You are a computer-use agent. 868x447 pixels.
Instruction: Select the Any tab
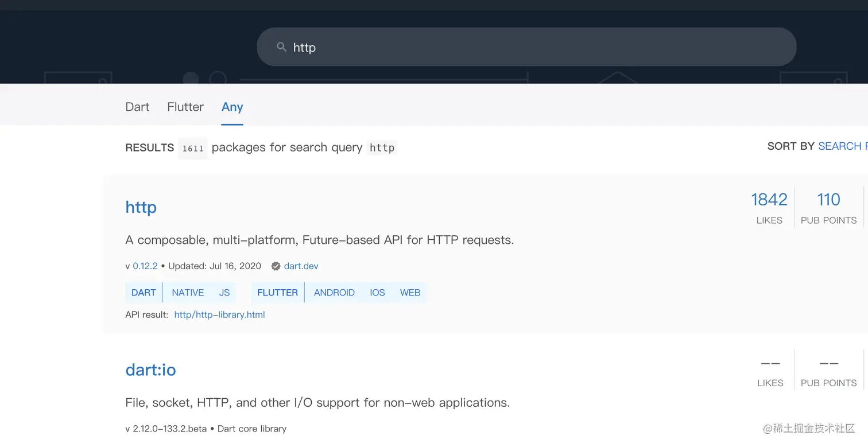click(x=232, y=107)
